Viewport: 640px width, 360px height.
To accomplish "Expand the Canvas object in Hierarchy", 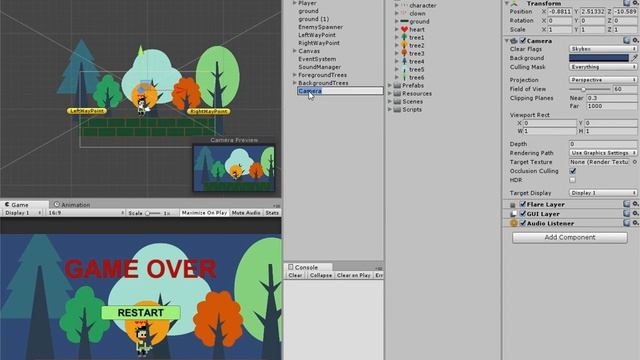I will 295,51.
